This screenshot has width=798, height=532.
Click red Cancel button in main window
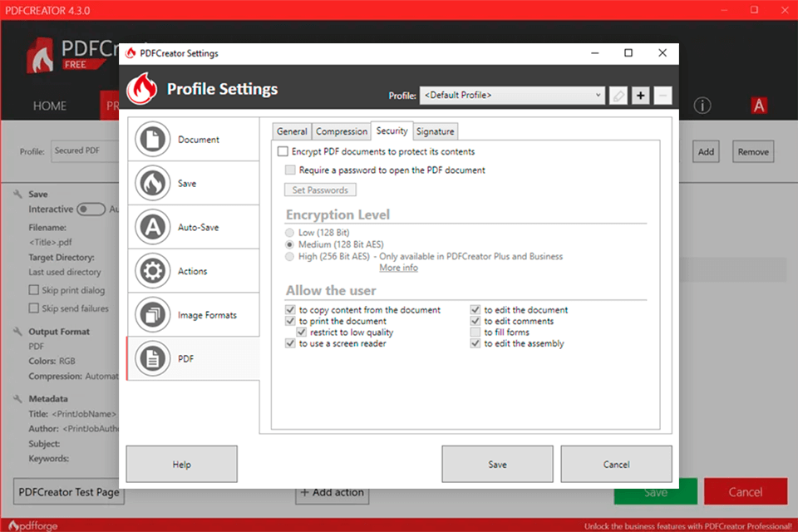(x=746, y=492)
